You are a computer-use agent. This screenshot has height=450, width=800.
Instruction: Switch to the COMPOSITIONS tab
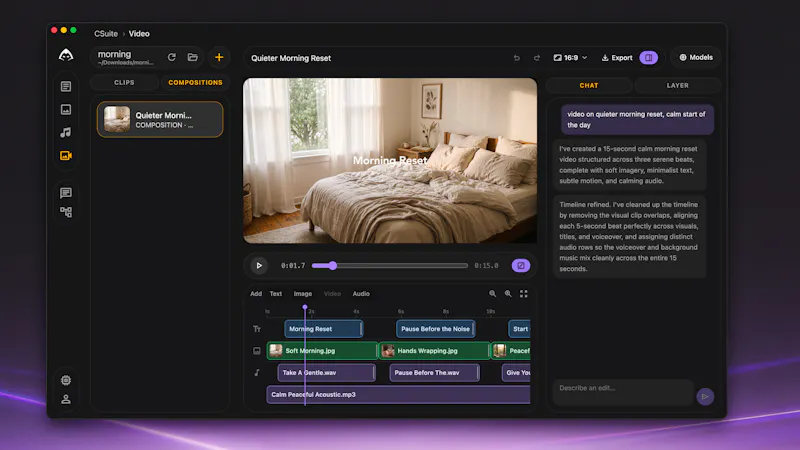195,82
